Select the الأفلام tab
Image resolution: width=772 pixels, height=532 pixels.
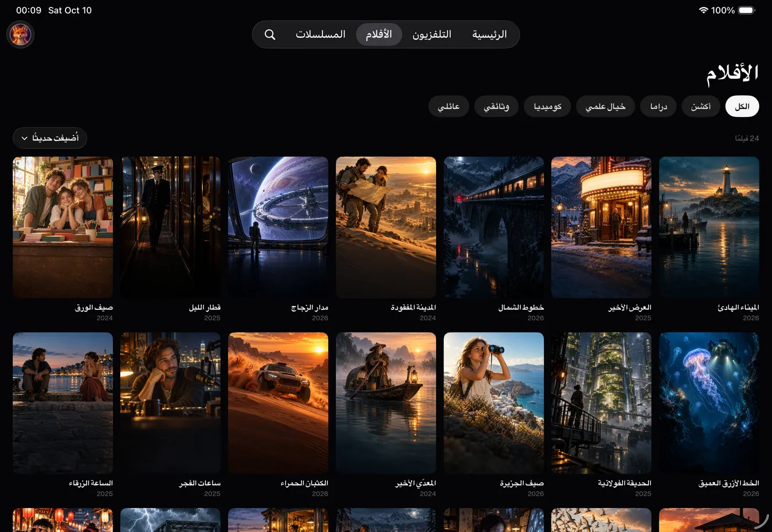pos(379,34)
